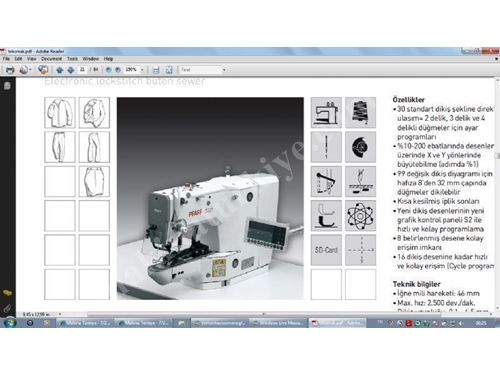The image size is (500, 375).
Task: Click the atom symbol pictogram
Action: tap(360, 216)
